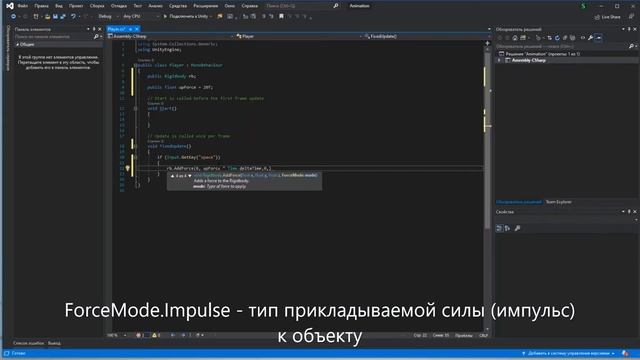640x360 pixels.
Task: Switch to the Обозреватель решений bottom tab
Action: [519, 202]
